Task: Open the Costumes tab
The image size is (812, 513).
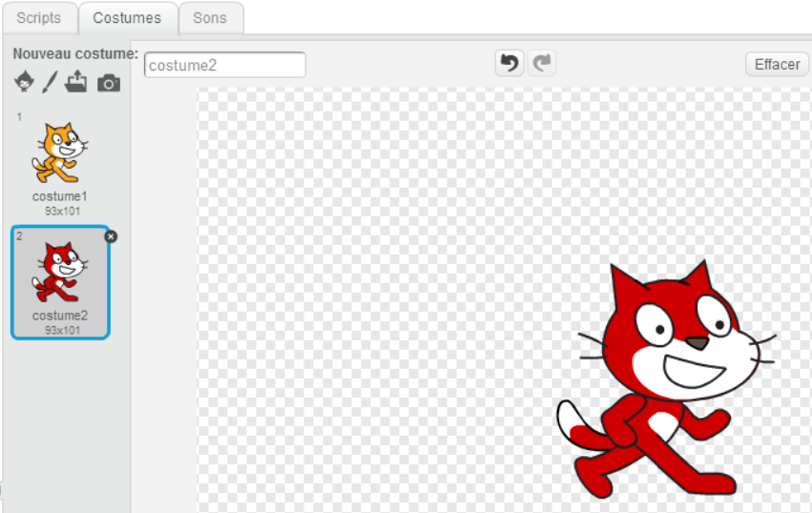Action: tap(128, 18)
